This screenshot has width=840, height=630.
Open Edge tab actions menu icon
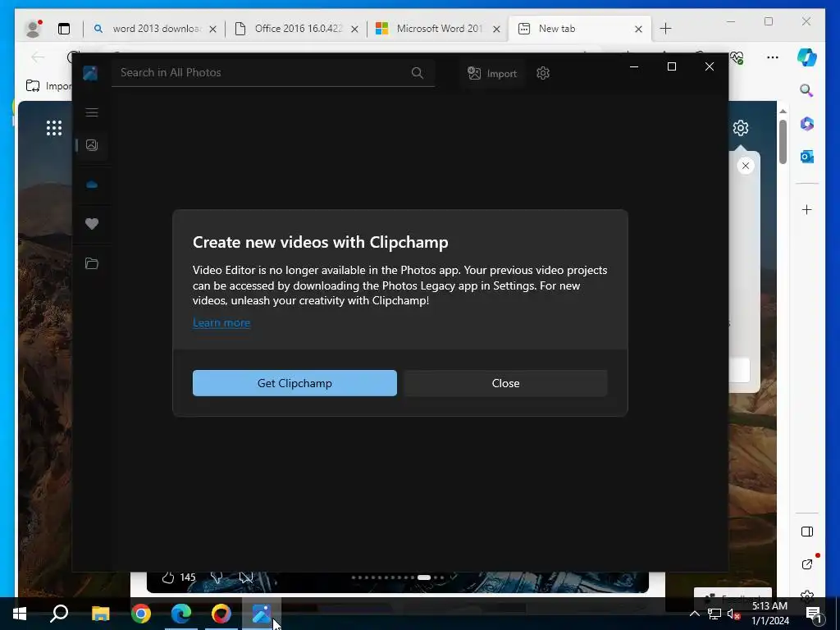click(x=64, y=29)
